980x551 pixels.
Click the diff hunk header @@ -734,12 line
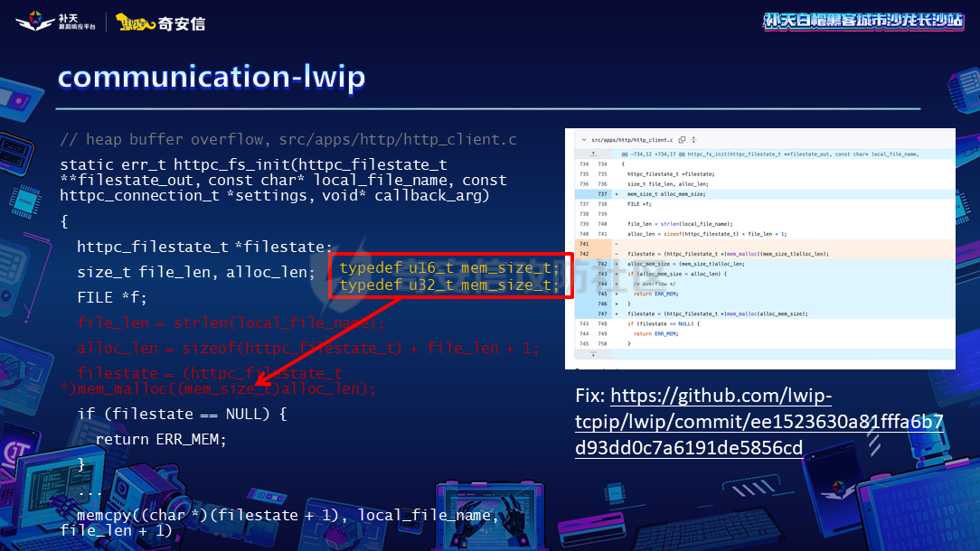[768, 154]
